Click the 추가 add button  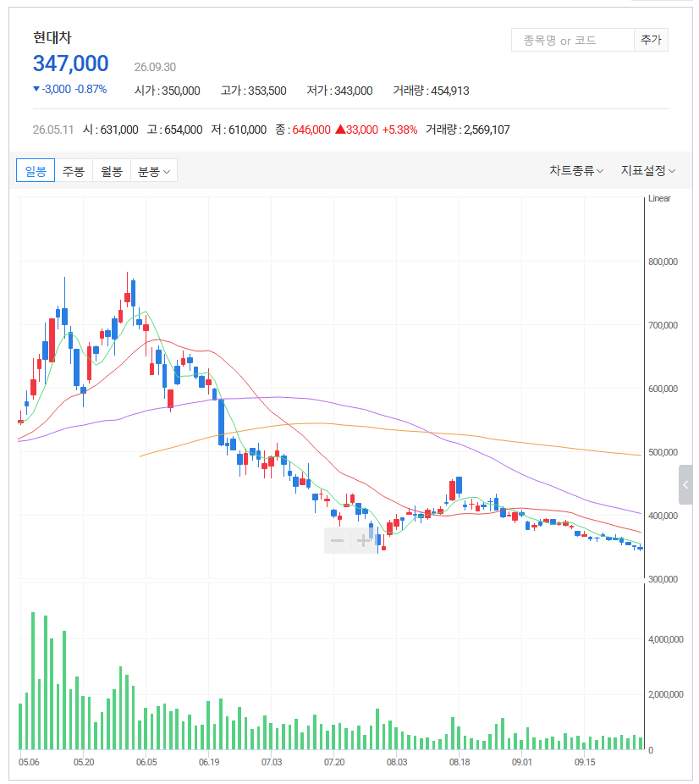tap(651, 40)
